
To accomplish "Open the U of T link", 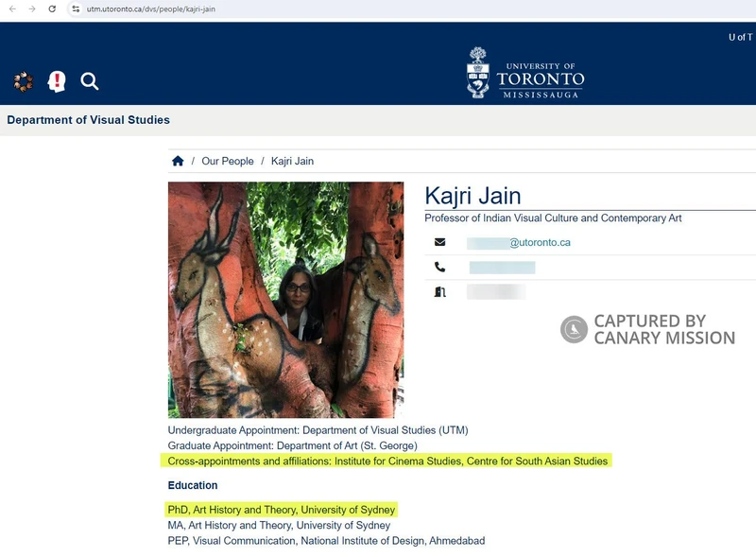I will [741, 37].
